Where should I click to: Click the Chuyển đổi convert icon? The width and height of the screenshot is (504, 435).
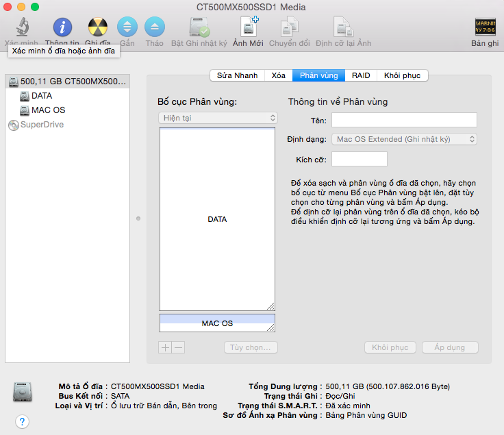[x=289, y=27]
